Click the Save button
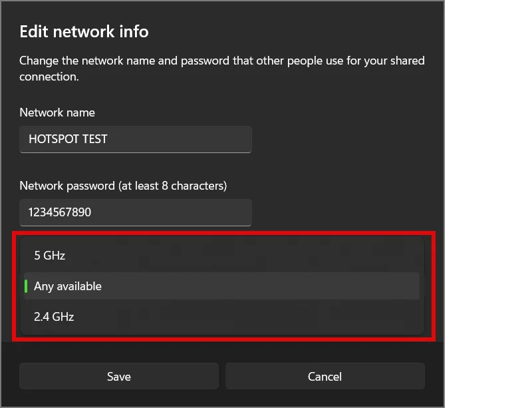This screenshot has height=408, width=532. click(119, 376)
